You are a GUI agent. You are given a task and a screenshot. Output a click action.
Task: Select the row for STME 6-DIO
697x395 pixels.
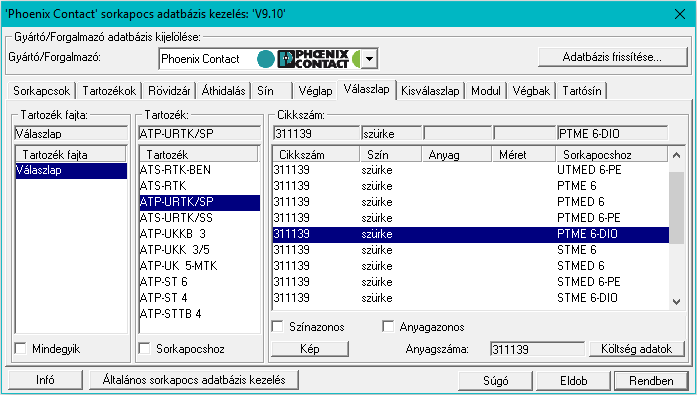click(x=471, y=298)
